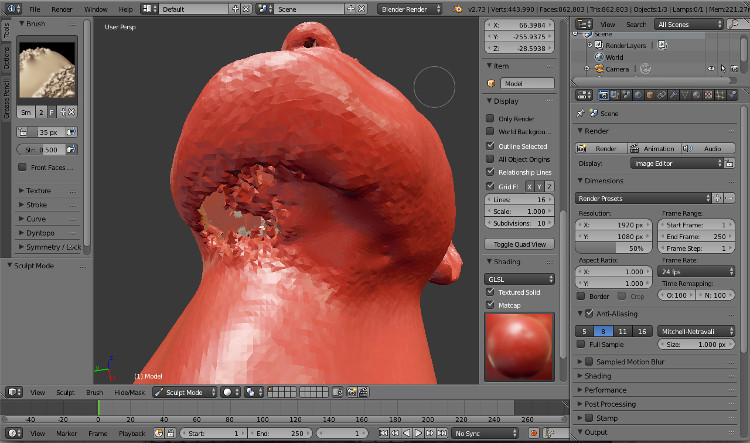The width and height of the screenshot is (750, 443).
Task: Open the Particles properties tab icon
Action: click(720, 95)
